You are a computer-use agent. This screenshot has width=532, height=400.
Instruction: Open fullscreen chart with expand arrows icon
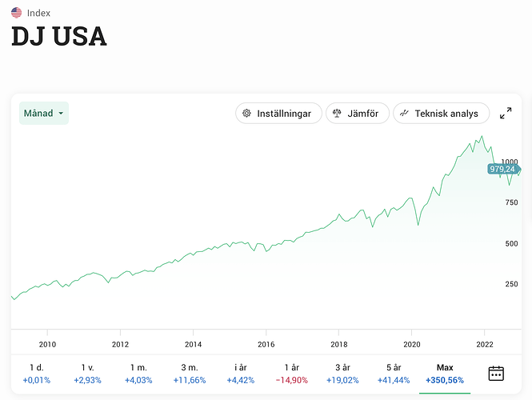pyautogui.click(x=506, y=114)
